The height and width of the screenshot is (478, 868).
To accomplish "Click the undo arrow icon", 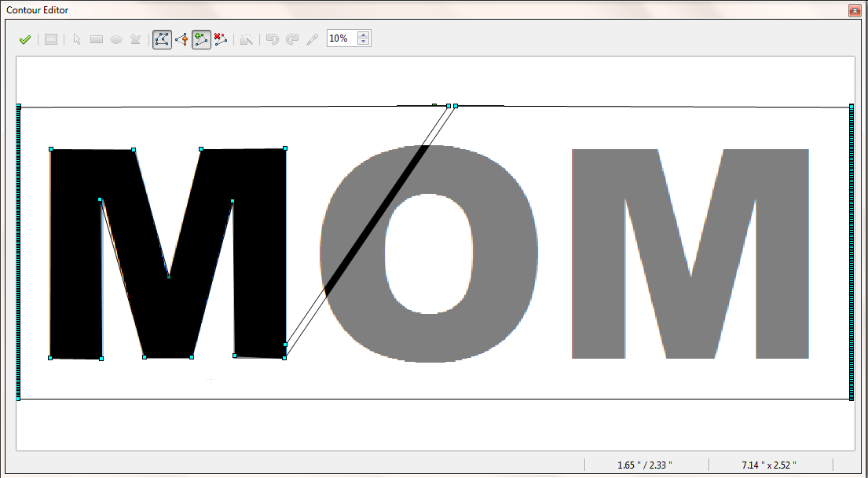I will (x=273, y=40).
